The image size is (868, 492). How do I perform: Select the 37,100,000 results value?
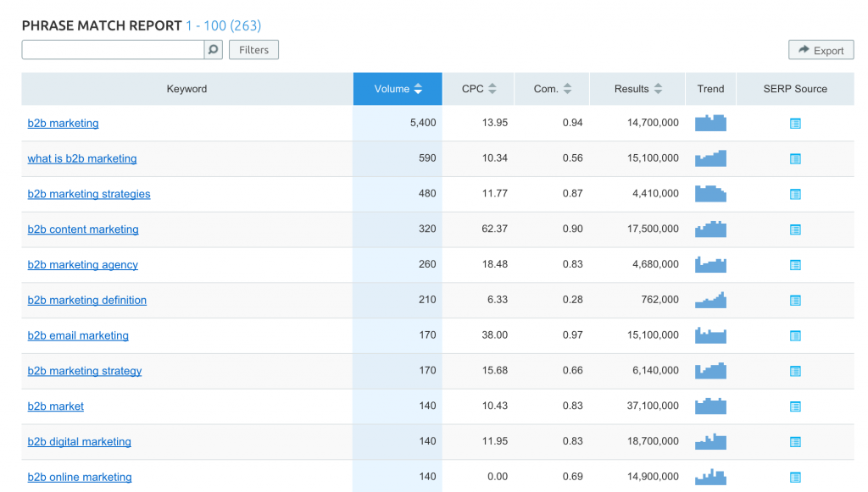point(653,406)
